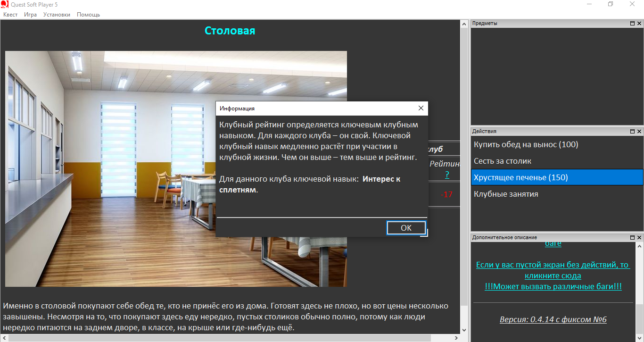Viewport: 644px width, 342px height.
Task: Maximize the Дополнительное описание panel
Action: click(632, 238)
